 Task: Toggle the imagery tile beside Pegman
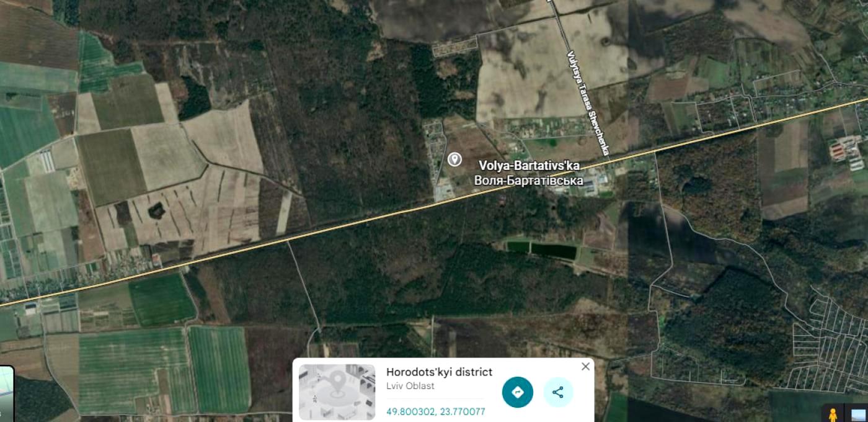coord(858,415)
